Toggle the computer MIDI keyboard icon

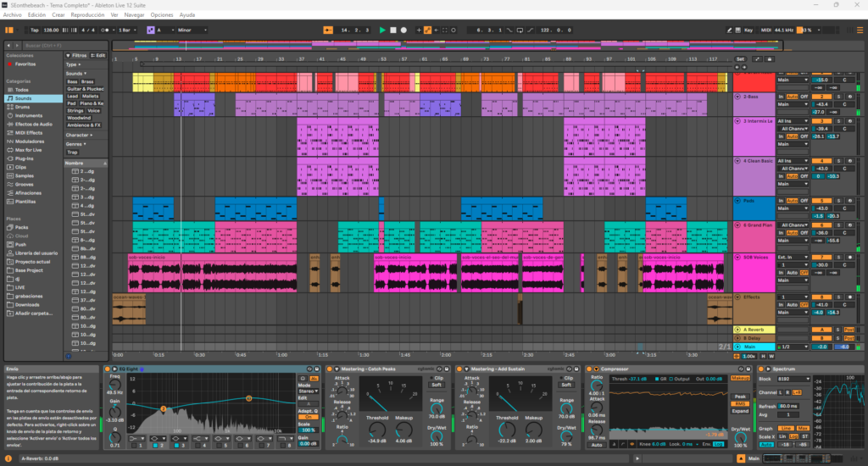pyautogui.click(x=738, y=30)
